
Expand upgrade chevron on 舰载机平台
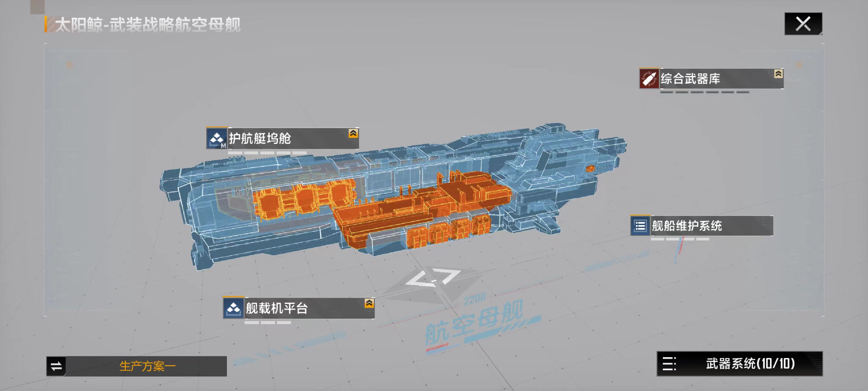(369, 303)
